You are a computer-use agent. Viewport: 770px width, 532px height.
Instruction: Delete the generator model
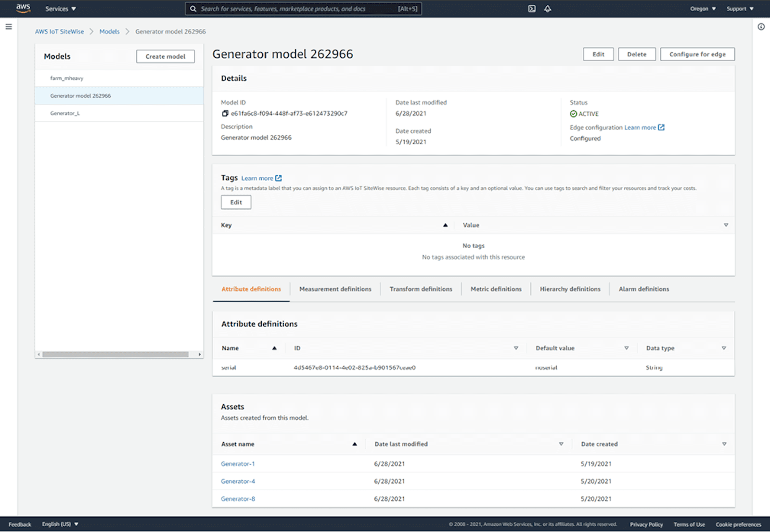[637, 54]
